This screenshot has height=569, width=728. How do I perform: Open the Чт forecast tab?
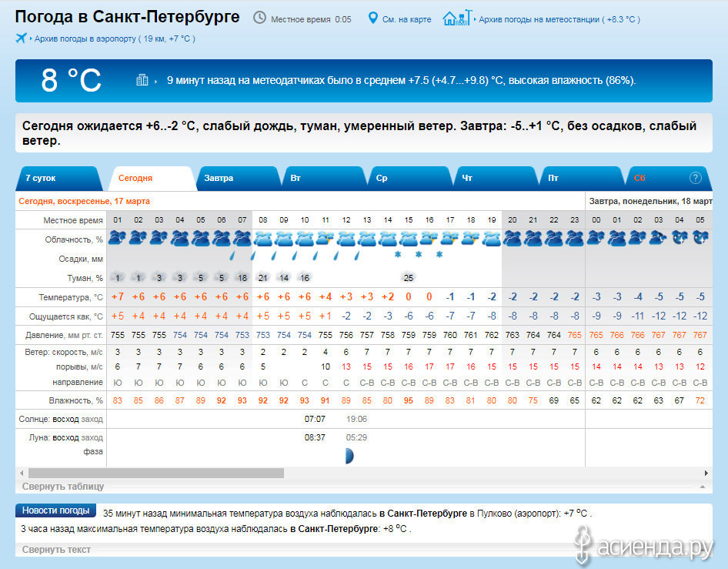496,178
